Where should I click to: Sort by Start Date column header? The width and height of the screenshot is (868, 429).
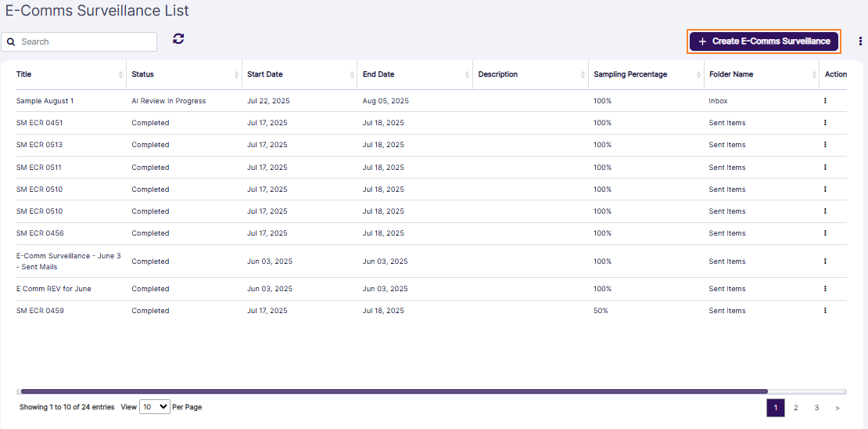tap(265, 74)
